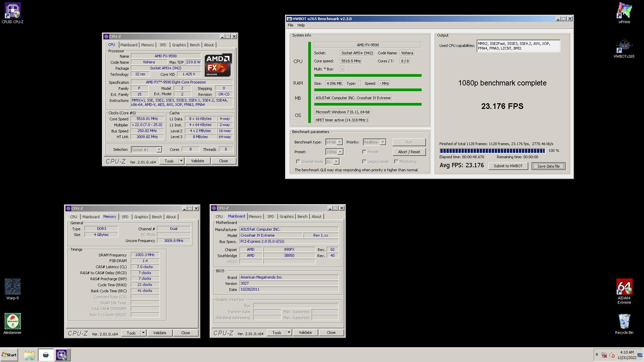
Task: Click Show desktop at taskbar end
Action: [640, 355]
